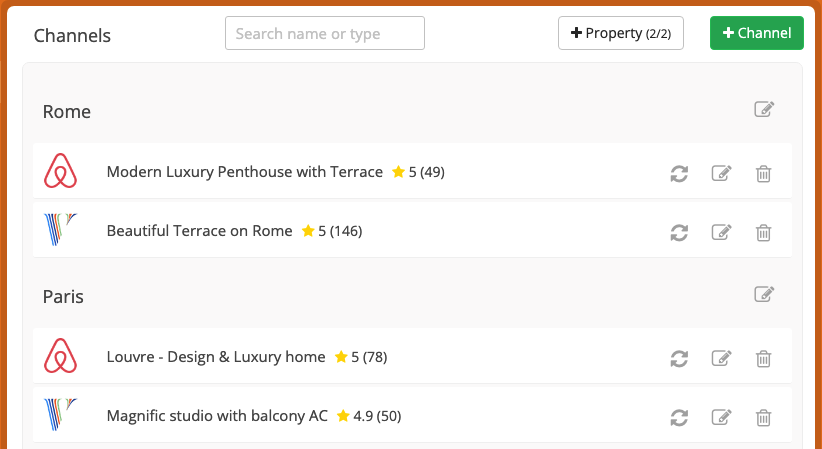Screen dimensions: 822x449
Task: Select Louvre - Design & Luxury home title
Action: pos(216,357)
